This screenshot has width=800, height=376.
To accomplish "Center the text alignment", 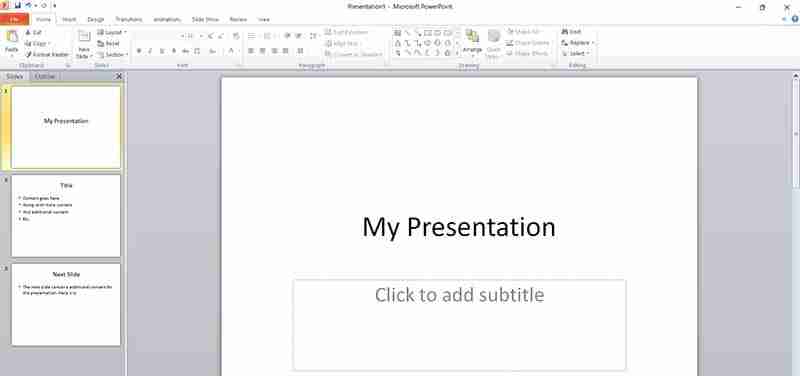I will click(x=262, y=51).
